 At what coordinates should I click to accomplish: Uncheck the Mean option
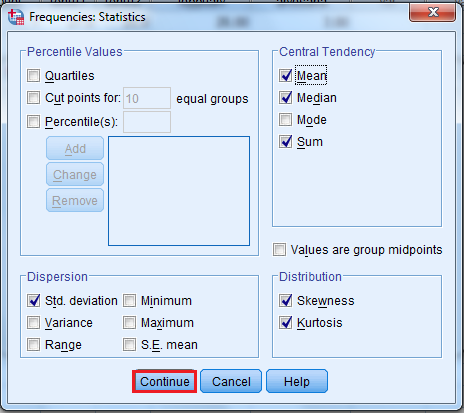point(286,76)
